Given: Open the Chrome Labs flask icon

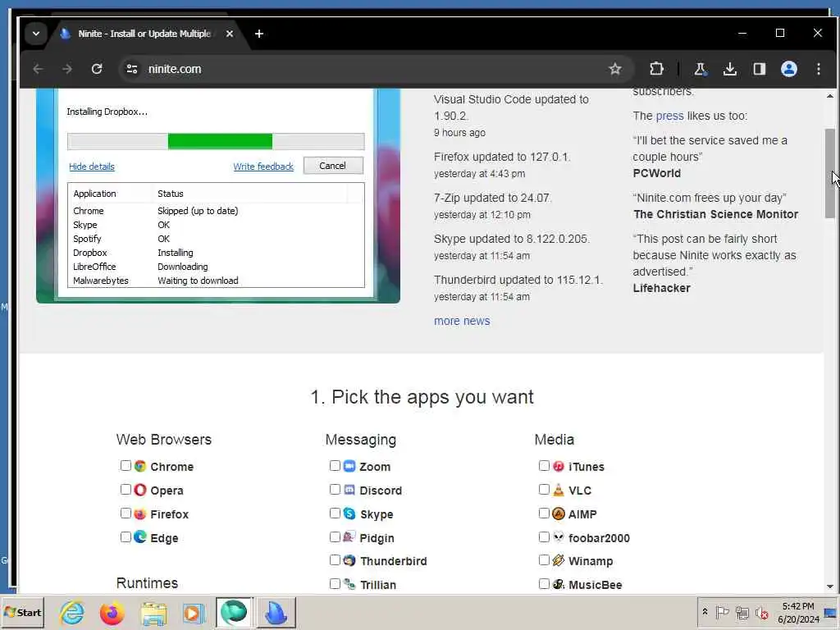Looking at the screenshot, I should point(701,69).
